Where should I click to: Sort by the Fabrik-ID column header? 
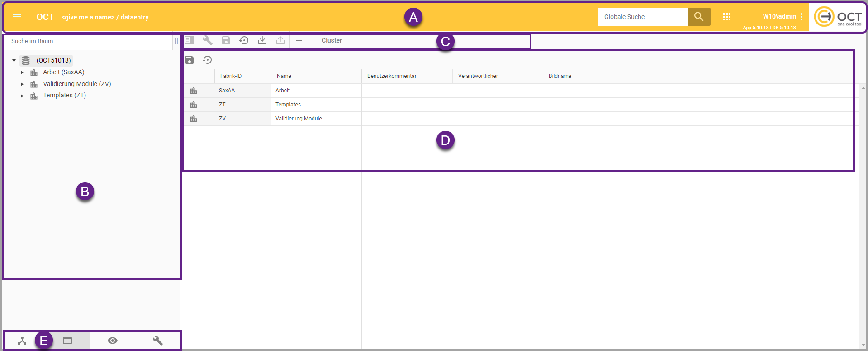tap(231, 76)
